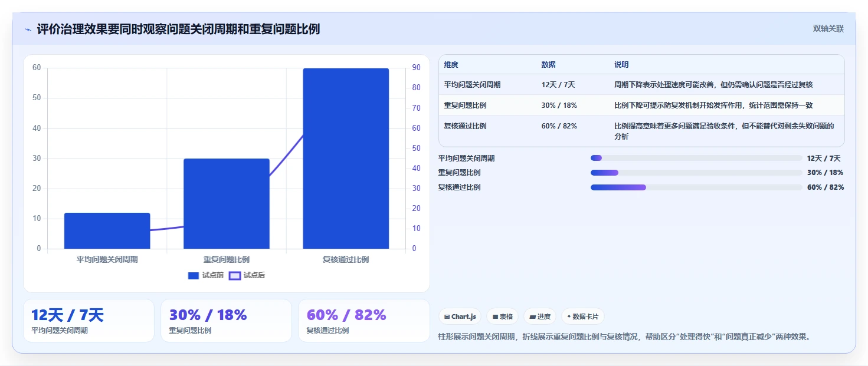The width and height of the screenshot is (868, 366).
Task: Select the 数据卡片 chip
Action: coord(582,316)
